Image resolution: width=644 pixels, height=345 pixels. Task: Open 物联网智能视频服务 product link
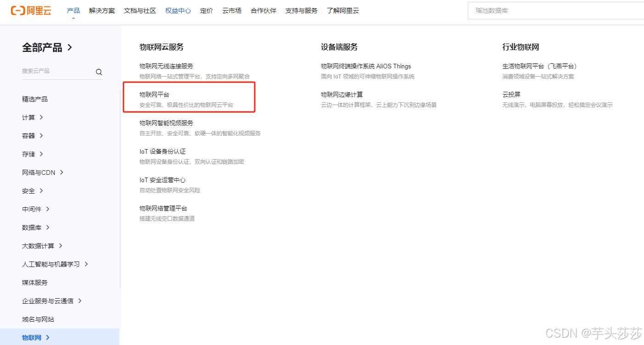pyautogui.click(x=166, y=123)
